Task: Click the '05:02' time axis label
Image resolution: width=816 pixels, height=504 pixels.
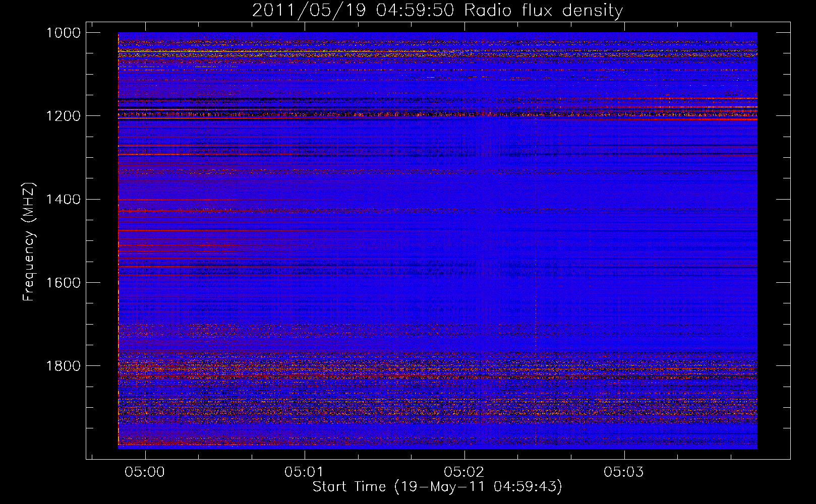Action: [x=464, y=472]
